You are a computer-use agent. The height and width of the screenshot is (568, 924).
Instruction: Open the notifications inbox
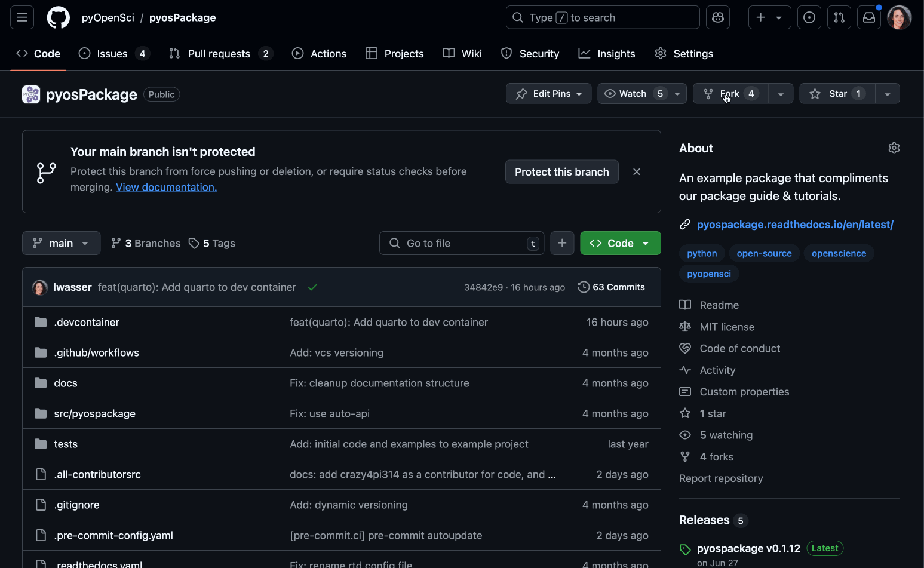coord(869,17)
